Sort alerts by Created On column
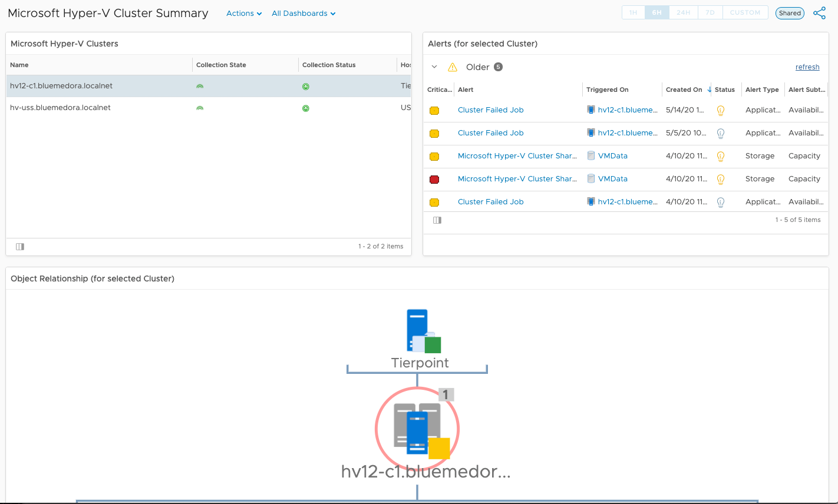 coord(684,89)
